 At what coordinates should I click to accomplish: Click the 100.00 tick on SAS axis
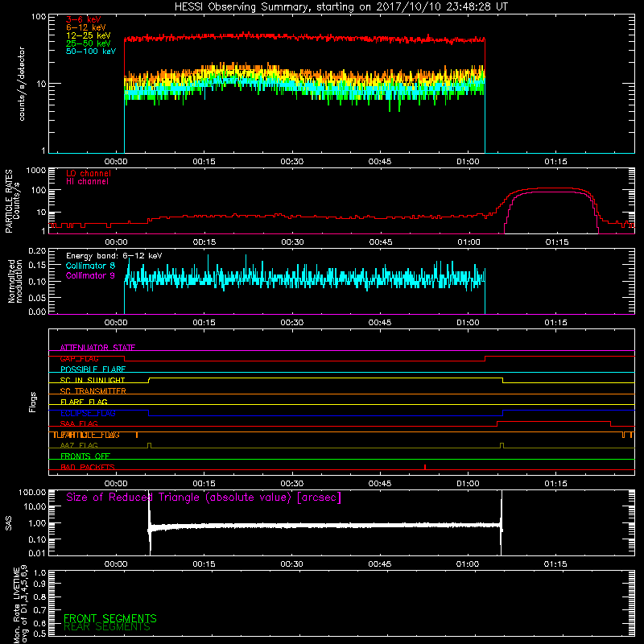[32, 492]
